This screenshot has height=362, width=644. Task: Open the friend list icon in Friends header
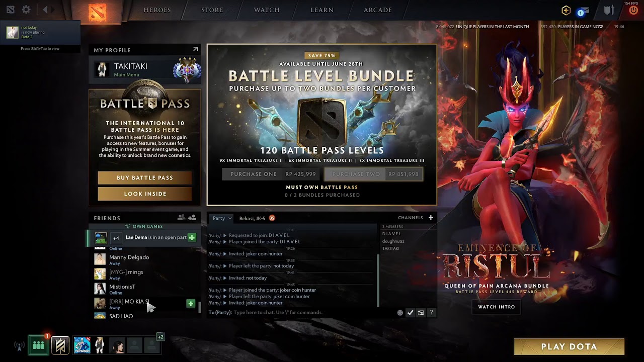[181, 218]
